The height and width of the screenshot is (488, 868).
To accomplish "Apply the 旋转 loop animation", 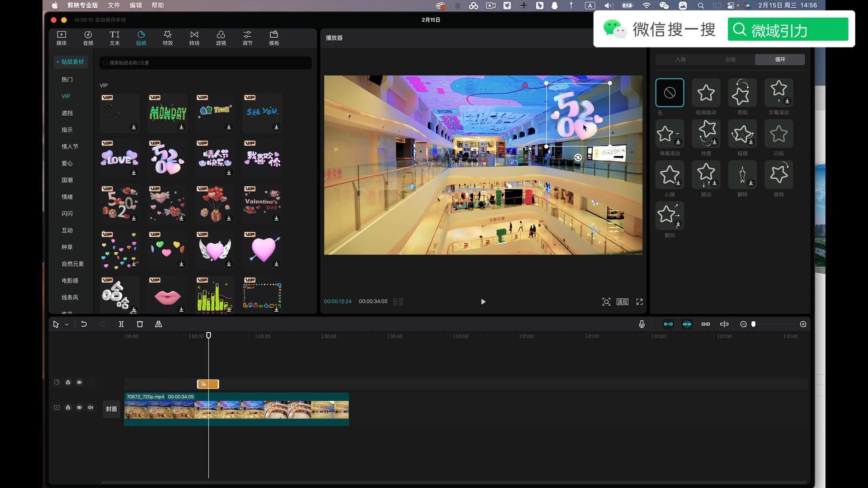I will [x=778, y=175].
